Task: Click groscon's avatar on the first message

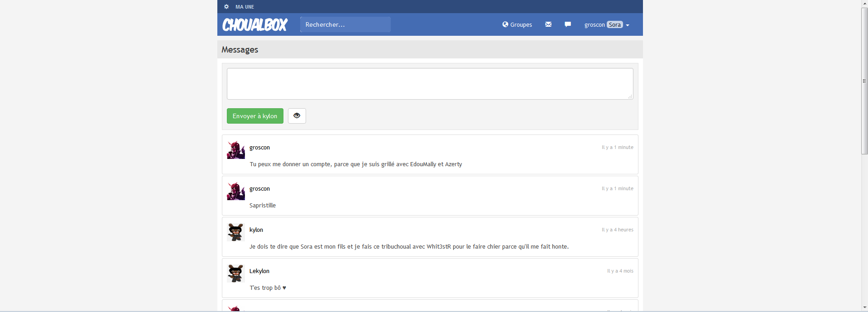Action: click(236, 150)
